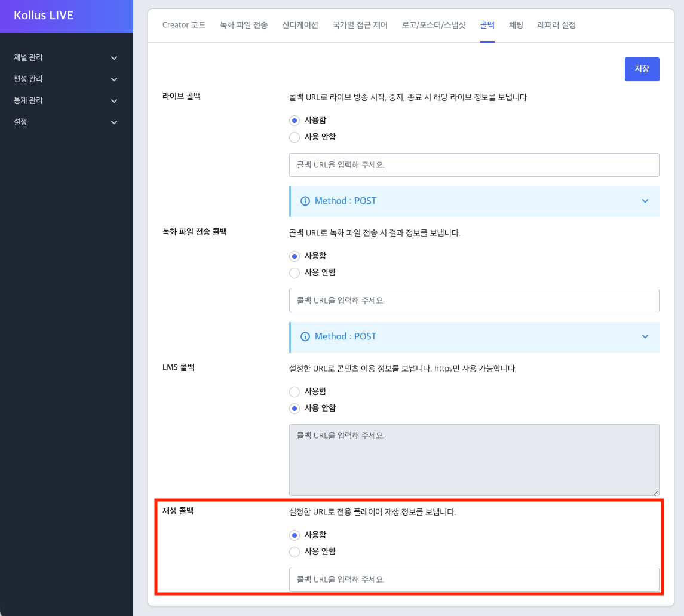This screenshot has height=616, width=684.
Task: Open the 레퍼러 설정 tab
Action: coord(556,25)
